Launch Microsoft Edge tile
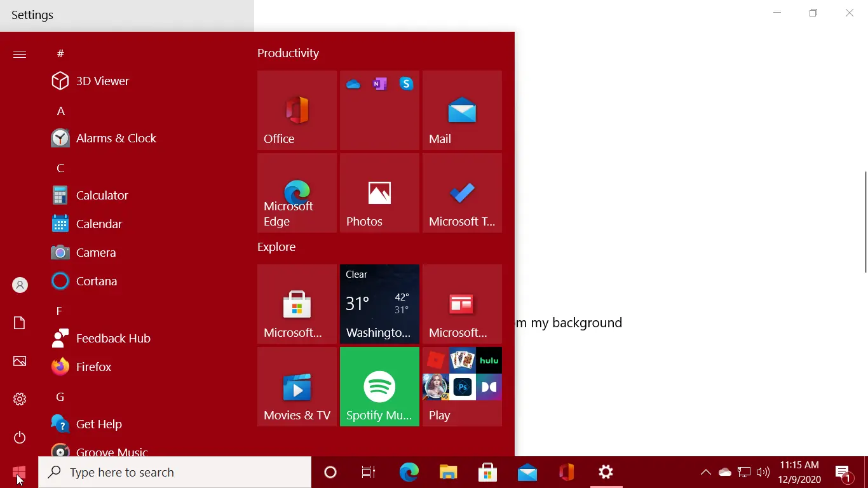 pos(297,193)
